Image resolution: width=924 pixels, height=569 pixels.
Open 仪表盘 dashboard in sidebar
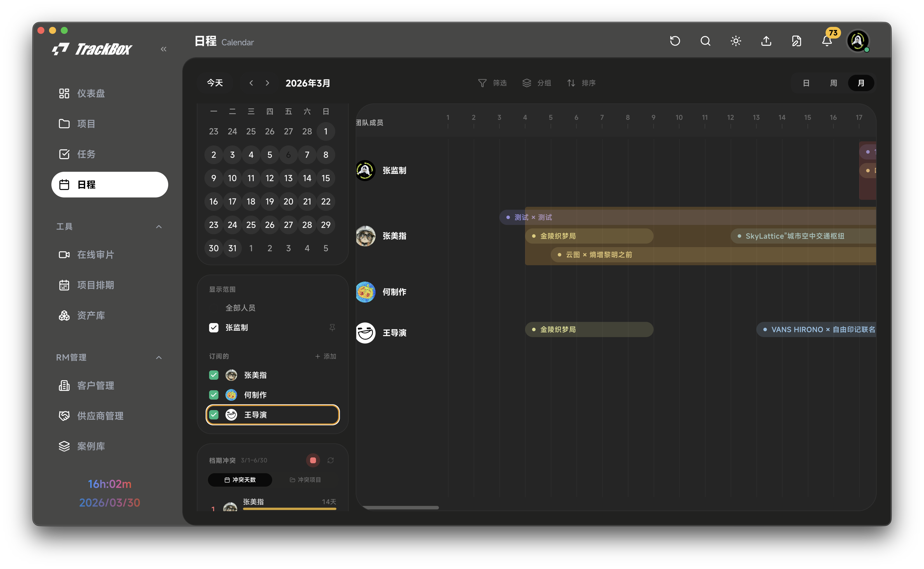(110, 93)
